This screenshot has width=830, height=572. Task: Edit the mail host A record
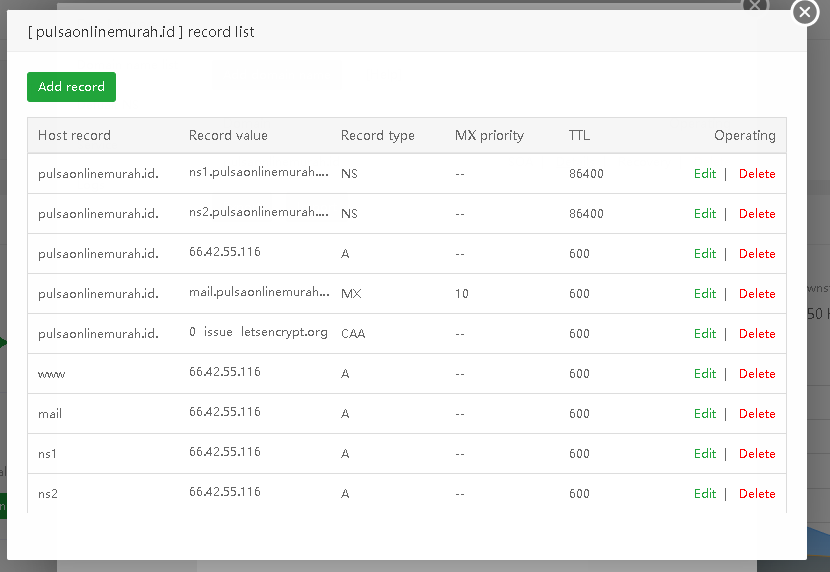point(705,414)
